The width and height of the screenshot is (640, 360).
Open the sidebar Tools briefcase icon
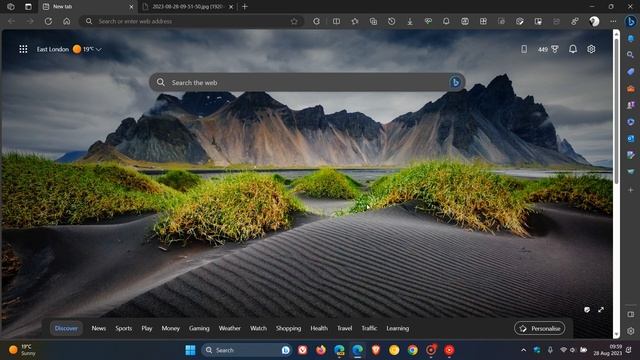631,89
